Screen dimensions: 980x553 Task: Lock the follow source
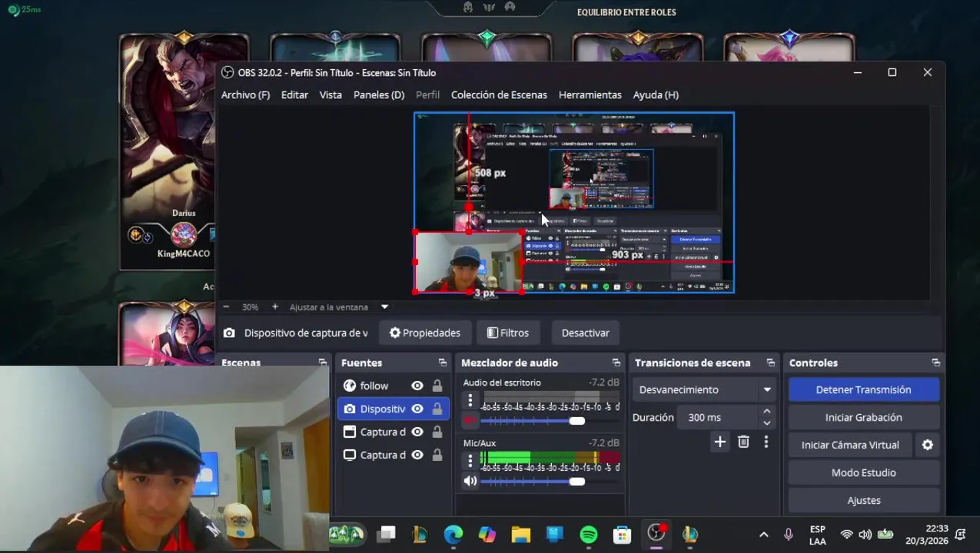pyautogui.click(x=437, y=386)
